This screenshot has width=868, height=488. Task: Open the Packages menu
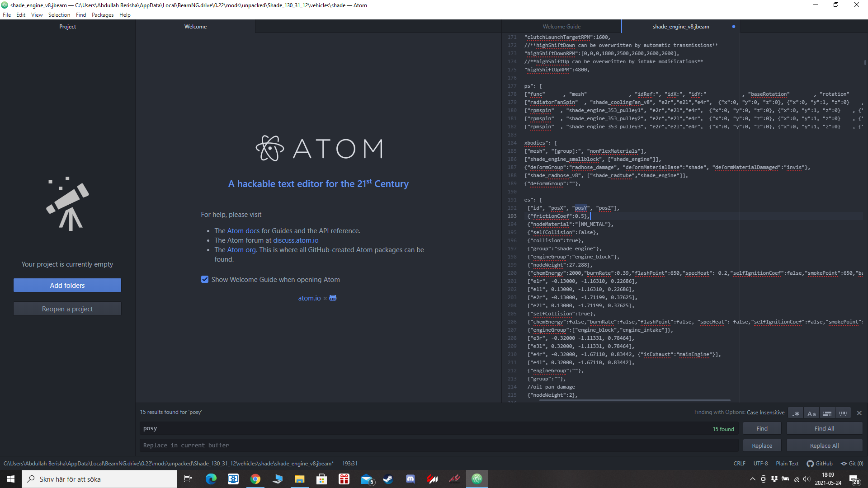(x=103, y=15)
